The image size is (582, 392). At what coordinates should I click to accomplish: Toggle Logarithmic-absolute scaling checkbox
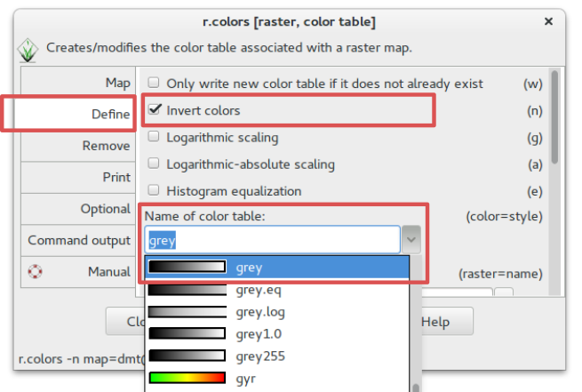tap(154, 164)
